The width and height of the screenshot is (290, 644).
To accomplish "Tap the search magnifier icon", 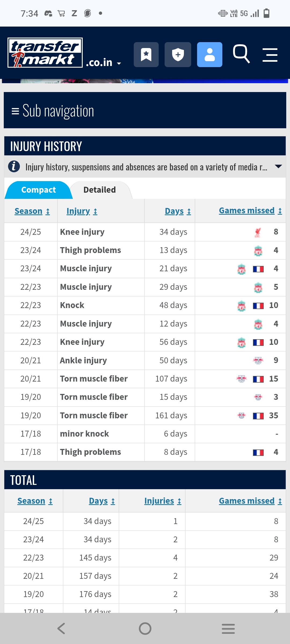I will (x=241, y=54).
